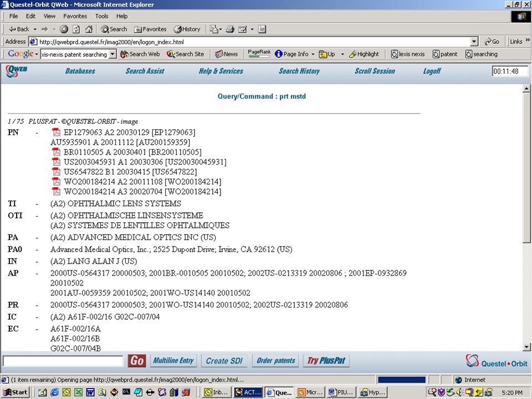
Task: Click the browser Back button
Action: (x=19, y=29)
